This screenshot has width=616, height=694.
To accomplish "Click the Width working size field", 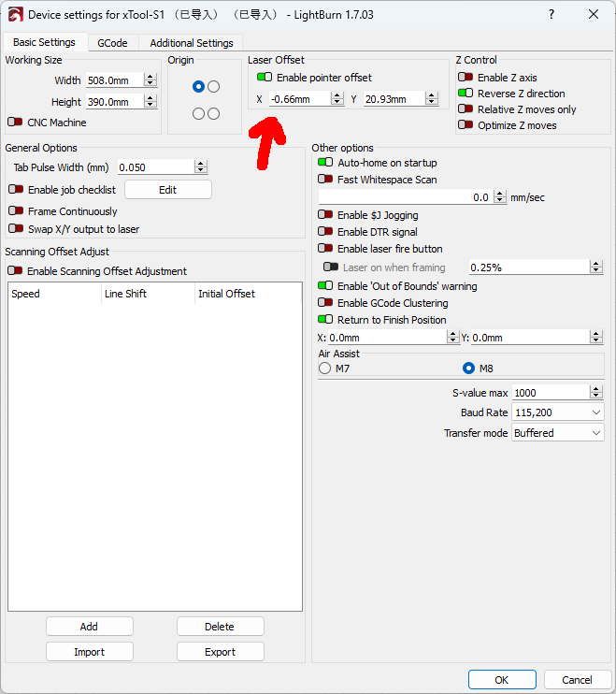I will pos(114,80).
